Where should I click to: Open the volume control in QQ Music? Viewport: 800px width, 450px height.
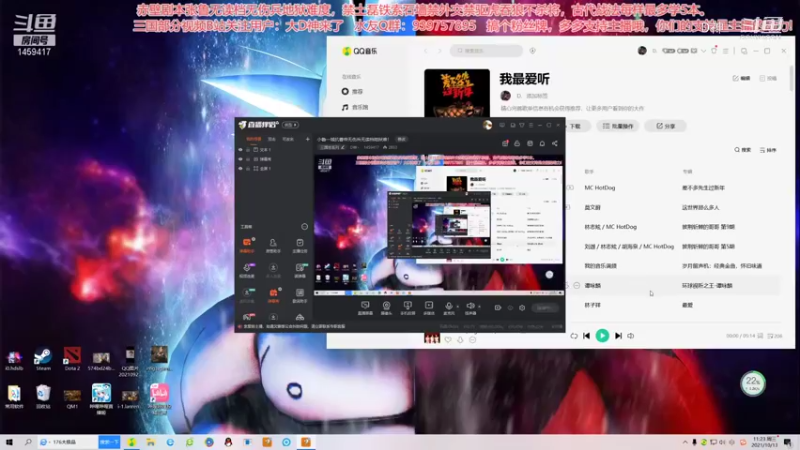(631, 336)
